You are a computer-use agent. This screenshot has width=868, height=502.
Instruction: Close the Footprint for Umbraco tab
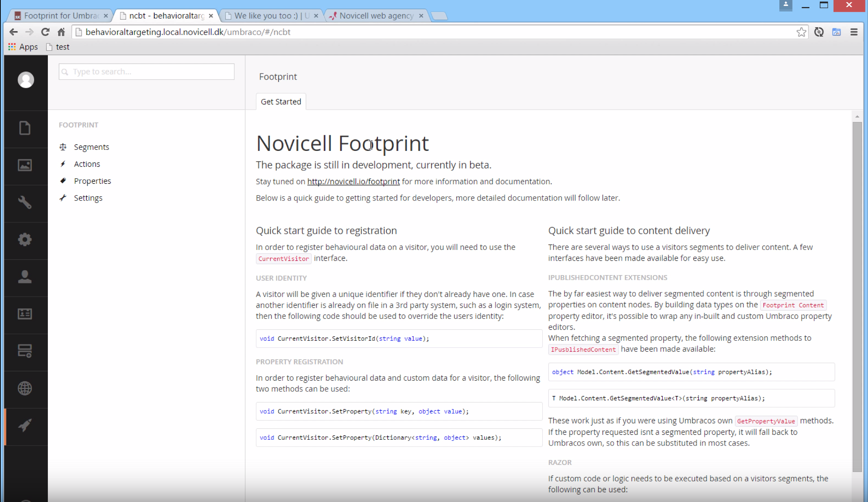[106, 16]
